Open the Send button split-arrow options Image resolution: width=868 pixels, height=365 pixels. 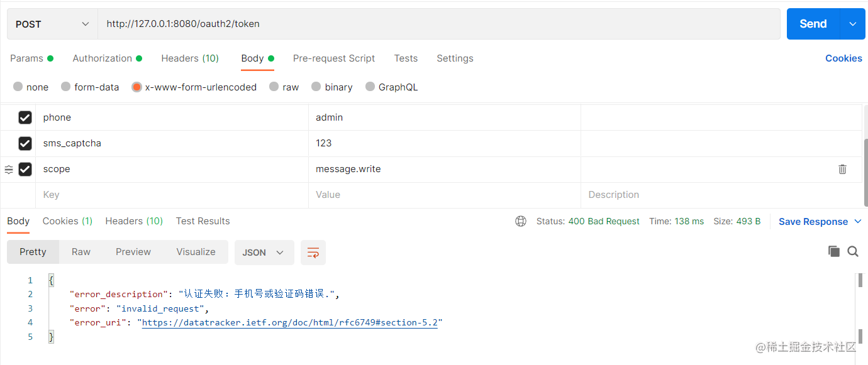pyautogui.click(x=853, y=23)
